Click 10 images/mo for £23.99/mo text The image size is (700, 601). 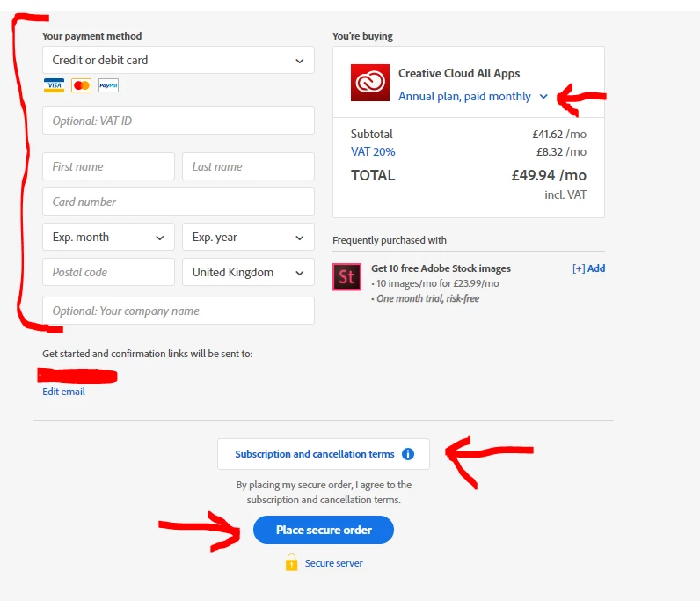point(438,283)
